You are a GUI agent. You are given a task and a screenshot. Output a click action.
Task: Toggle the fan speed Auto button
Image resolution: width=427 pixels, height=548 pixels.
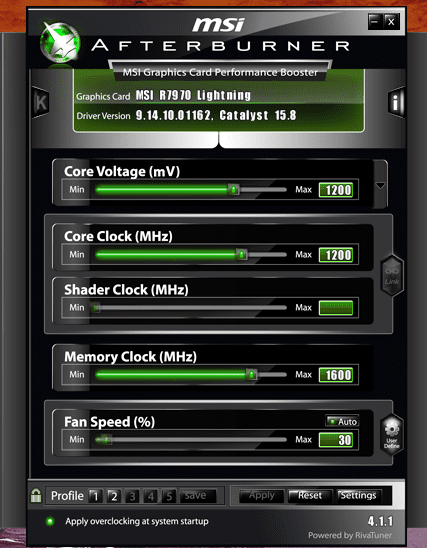pos(342,421)
